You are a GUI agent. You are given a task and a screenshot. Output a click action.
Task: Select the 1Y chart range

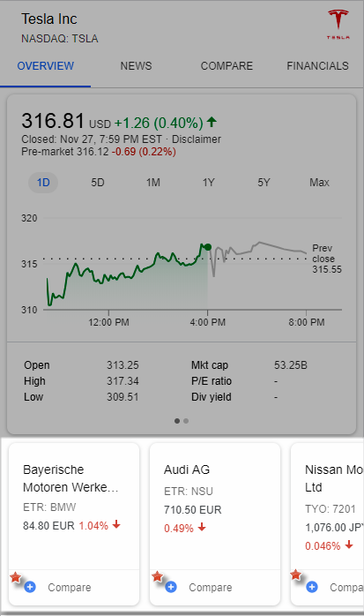(208, 183)
